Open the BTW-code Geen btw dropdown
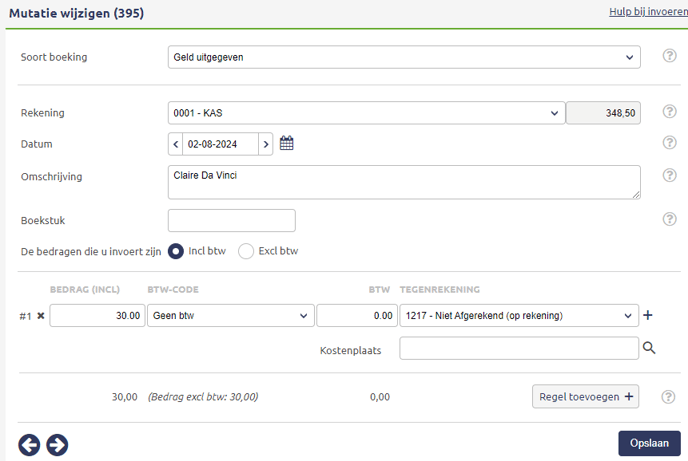This screenshot has height=461, width=688. (x=229, y=316)
